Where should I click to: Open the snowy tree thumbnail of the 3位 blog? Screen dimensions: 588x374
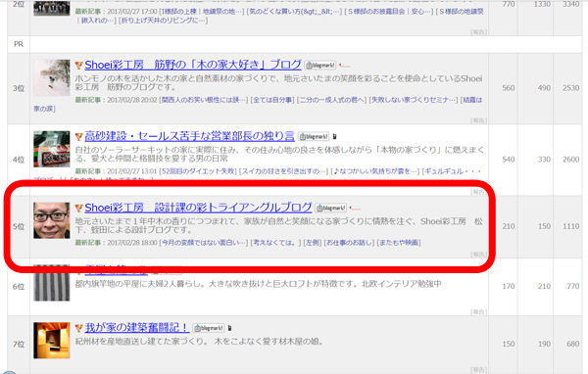click(51, 77)
